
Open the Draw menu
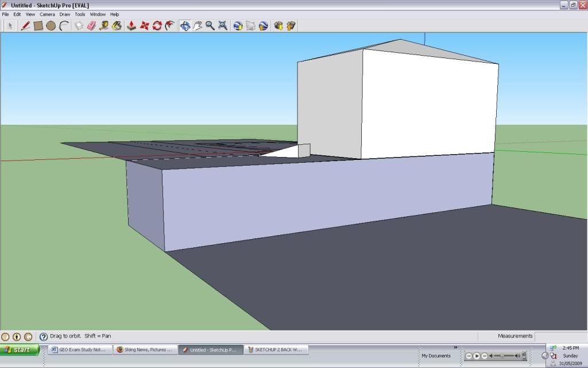pyautogui.click(x=64, y=14)
